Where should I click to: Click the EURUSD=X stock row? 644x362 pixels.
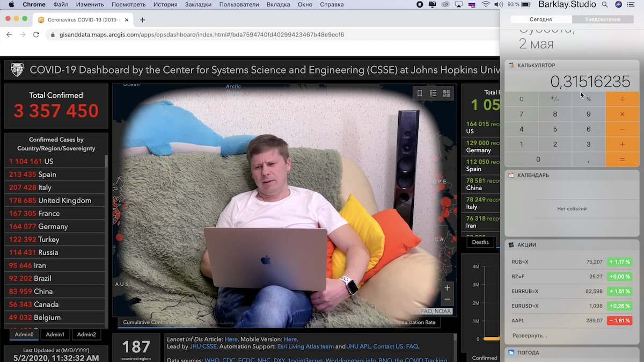(x=572, y=306)
